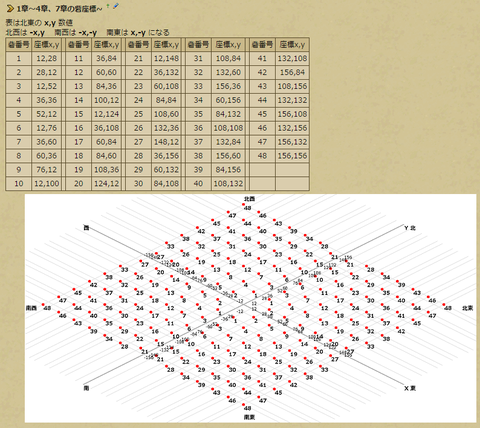
Task: Click the note line '表は北東の x,y 数値'
Action: [39, 23]
